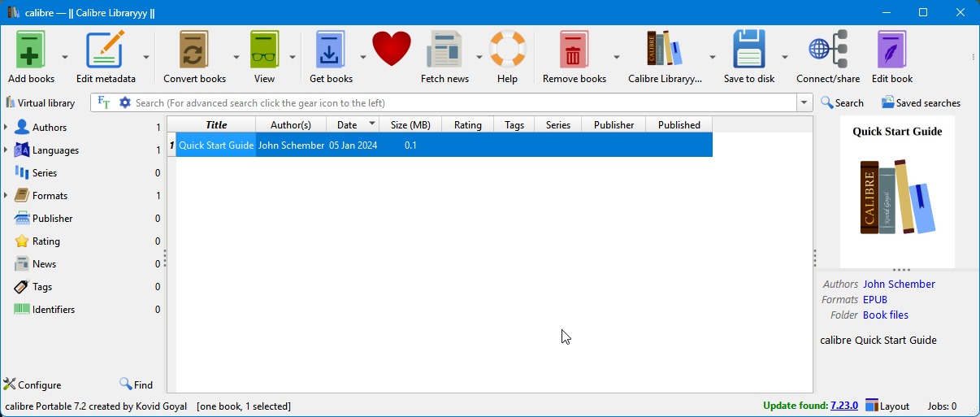Image resolution: width=980 pixels, height=417 pixels.
Task: Select Publisher in the tag browser
Action: [x=52, y=219]
